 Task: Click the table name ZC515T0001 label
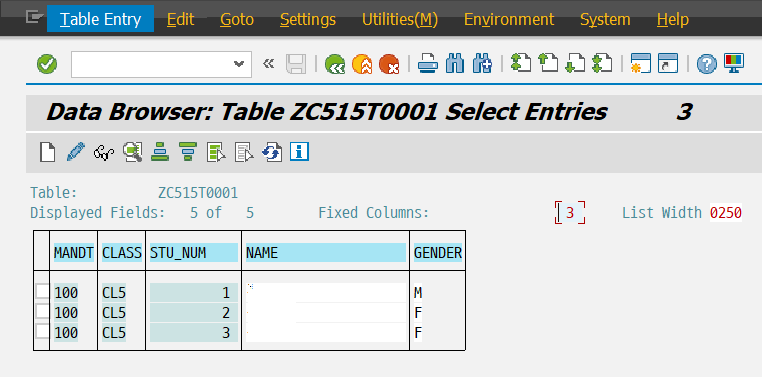198,192
